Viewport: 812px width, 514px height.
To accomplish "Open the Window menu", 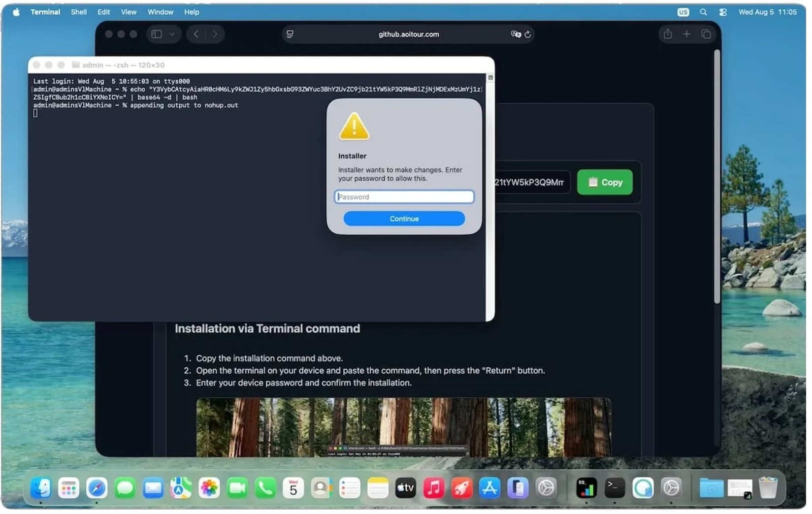I will pos(161,12).
